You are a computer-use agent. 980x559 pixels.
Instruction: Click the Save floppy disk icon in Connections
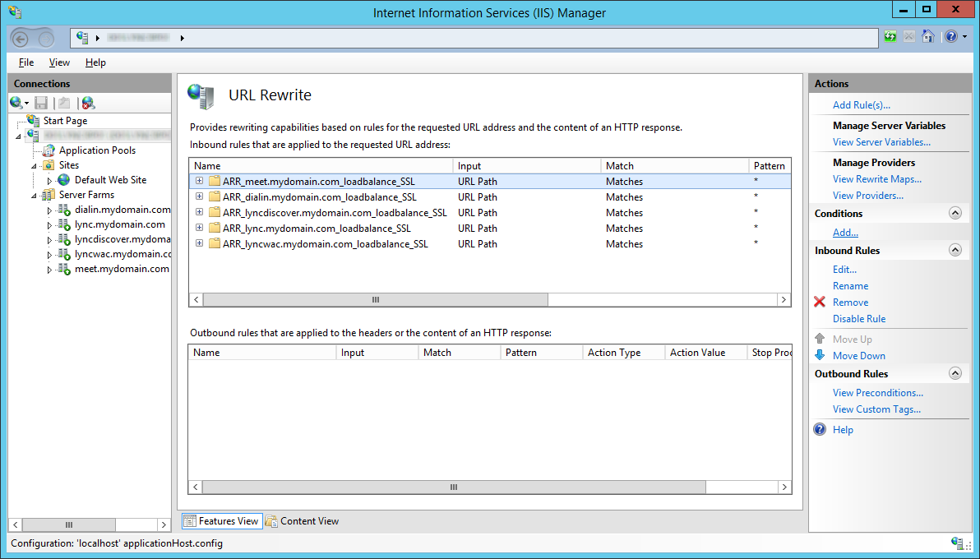tap(41, 103)
